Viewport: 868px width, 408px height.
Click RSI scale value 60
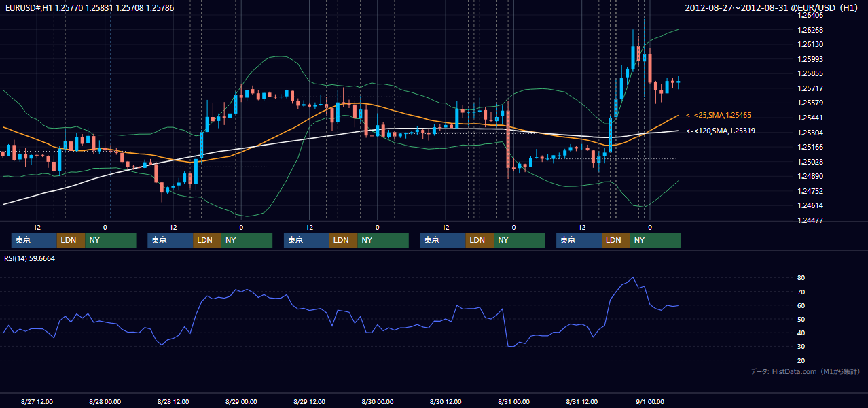pyautogui.click(x=801, y=305)
